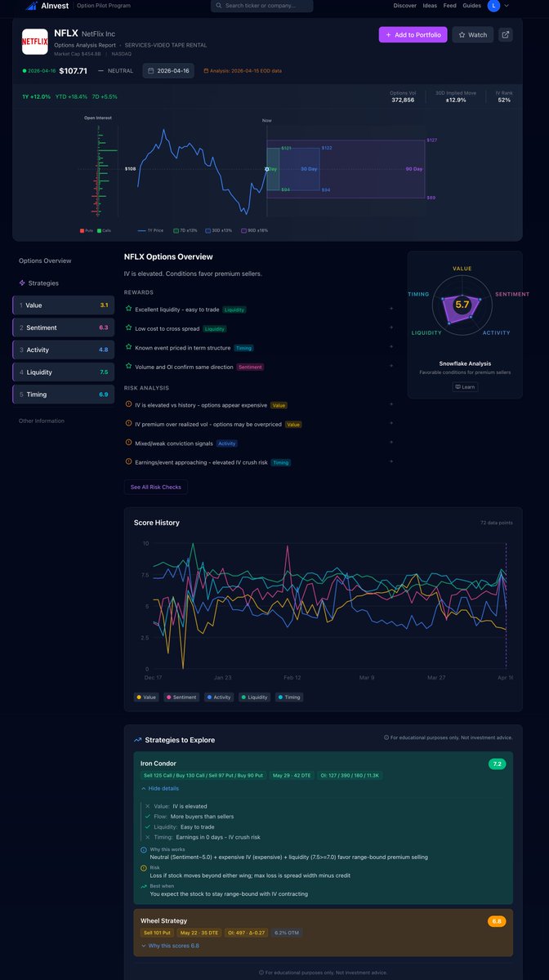Image resolution: width=549 pixels, height=980 pixels.
Task: Click the 'Sell 101 Put' tag
Action: pyautogui.click(x=158, y=933)
